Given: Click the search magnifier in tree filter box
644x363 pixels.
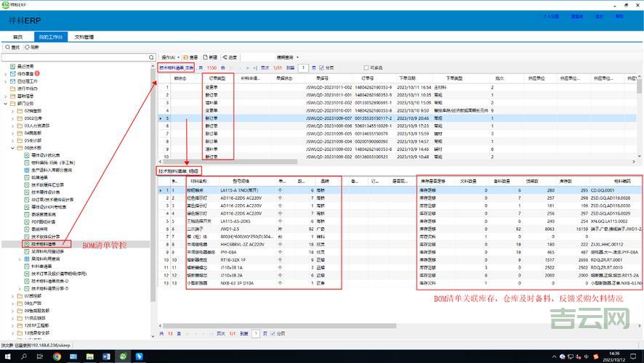Looking at the screenshot, I should [150, 56].
